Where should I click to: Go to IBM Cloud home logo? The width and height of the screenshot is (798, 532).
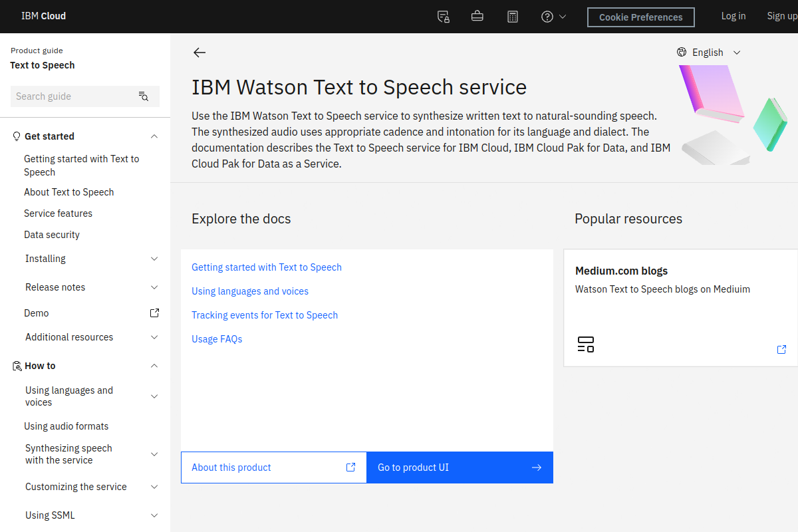(44, 16)
